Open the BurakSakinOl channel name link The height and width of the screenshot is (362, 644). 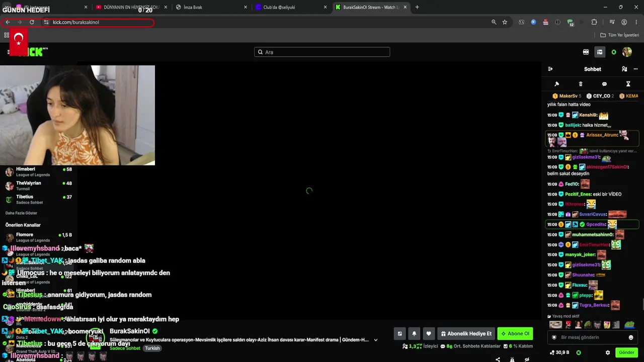coord(129,331)
